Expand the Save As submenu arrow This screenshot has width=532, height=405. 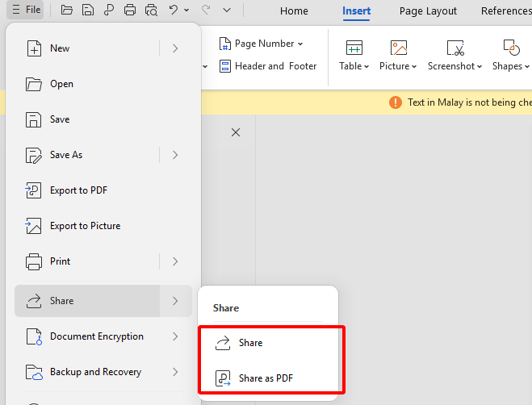[x=175, y=155]
